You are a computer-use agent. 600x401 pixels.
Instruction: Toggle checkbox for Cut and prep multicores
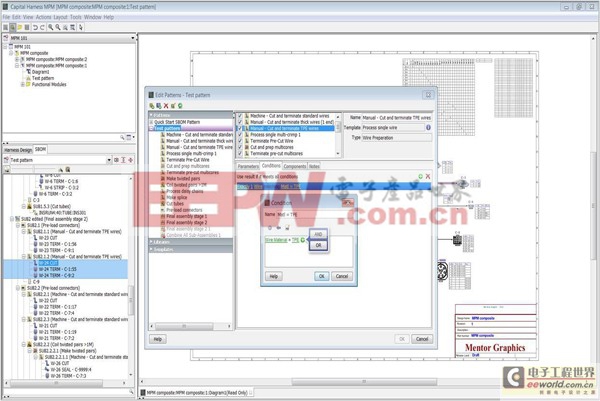(240, 147)
